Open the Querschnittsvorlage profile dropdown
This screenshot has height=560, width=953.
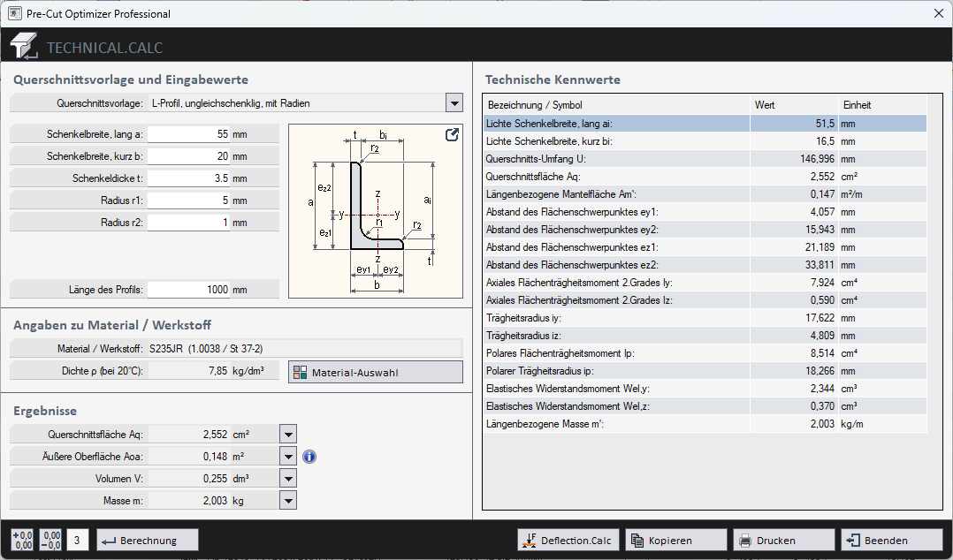coord(454,102)
